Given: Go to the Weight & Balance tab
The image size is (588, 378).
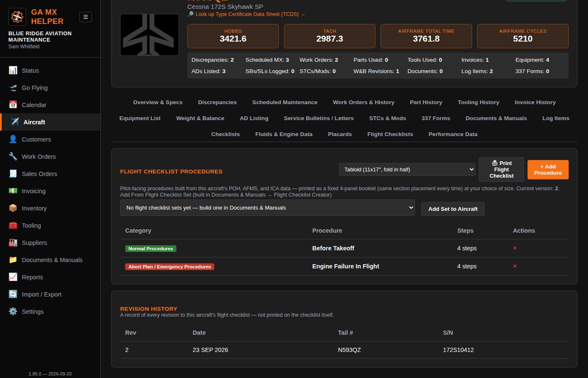Looking at the screenshot, I should click(x=200, y=118).
